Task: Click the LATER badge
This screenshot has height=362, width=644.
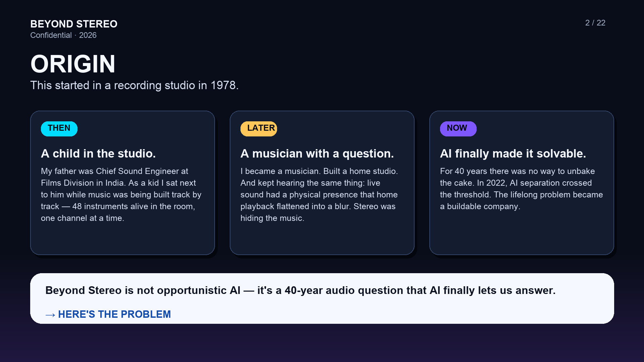Action: point(259,129)
